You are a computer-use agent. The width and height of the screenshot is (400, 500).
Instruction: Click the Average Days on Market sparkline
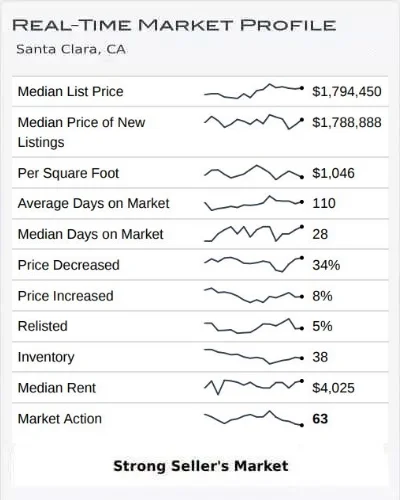[254, 203]
